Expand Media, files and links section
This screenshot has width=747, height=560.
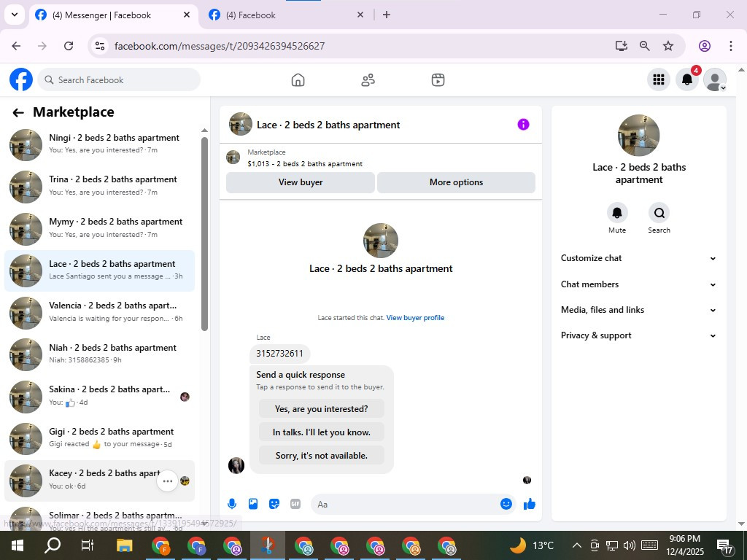(638, 310)
